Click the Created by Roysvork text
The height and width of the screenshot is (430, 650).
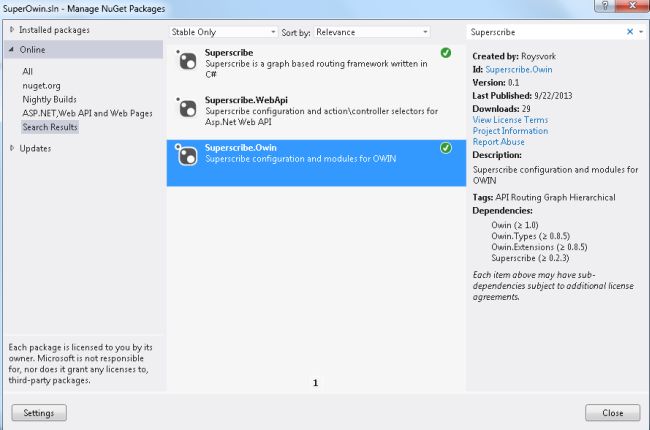[514, 56]
